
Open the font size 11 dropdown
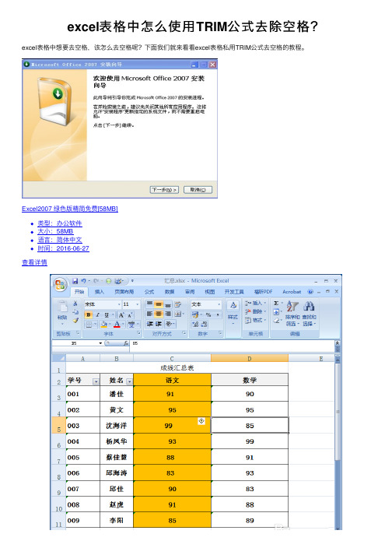click(138, 304)
